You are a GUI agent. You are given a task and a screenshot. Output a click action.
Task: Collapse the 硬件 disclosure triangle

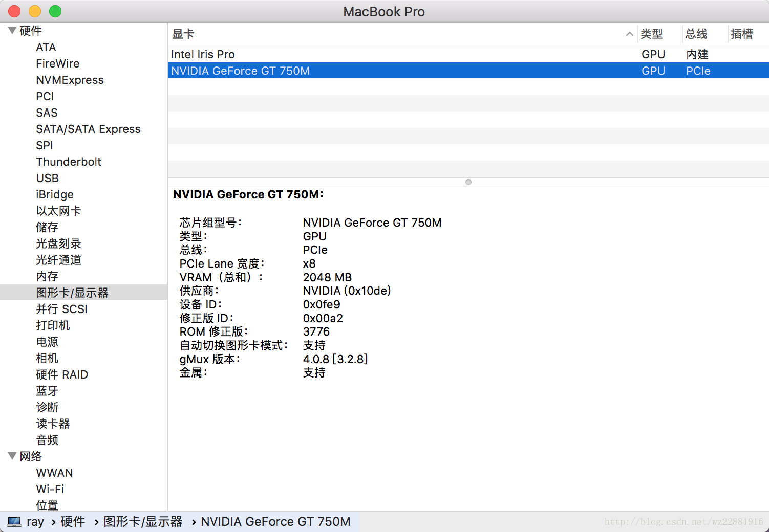tap(12, 31)
